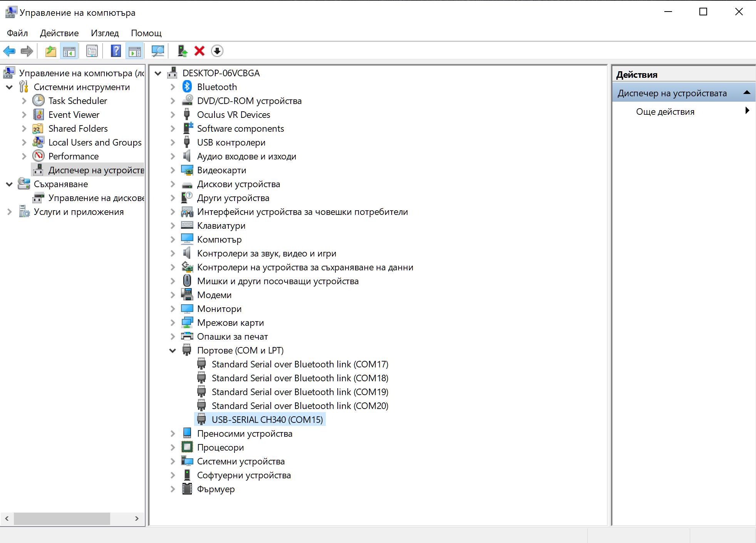Expand the Услуги и приложения node
756x543 pixels.
click(x=9, y=212)
